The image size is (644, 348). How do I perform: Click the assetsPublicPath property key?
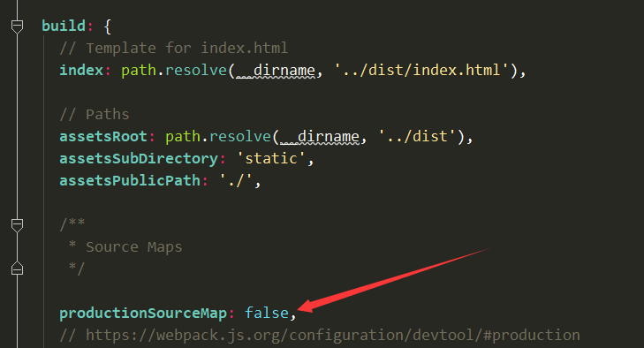[x=130, y=180]
